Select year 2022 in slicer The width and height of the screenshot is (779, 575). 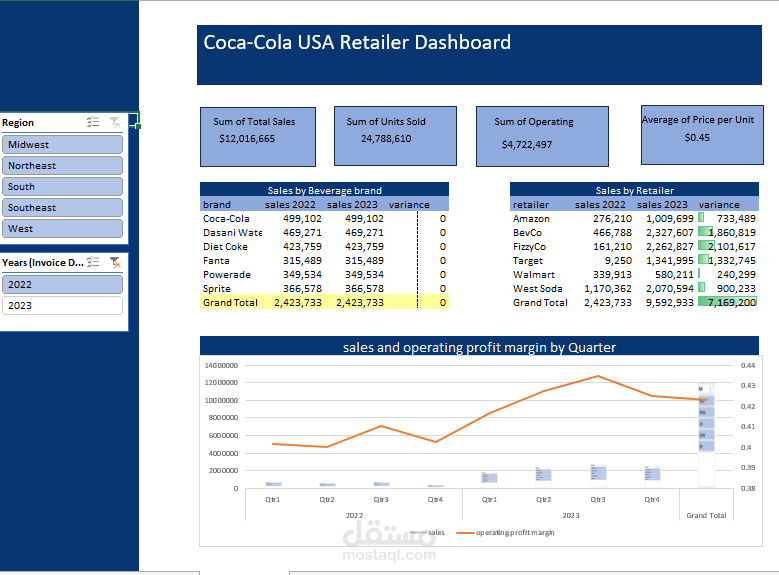point(63,284)
